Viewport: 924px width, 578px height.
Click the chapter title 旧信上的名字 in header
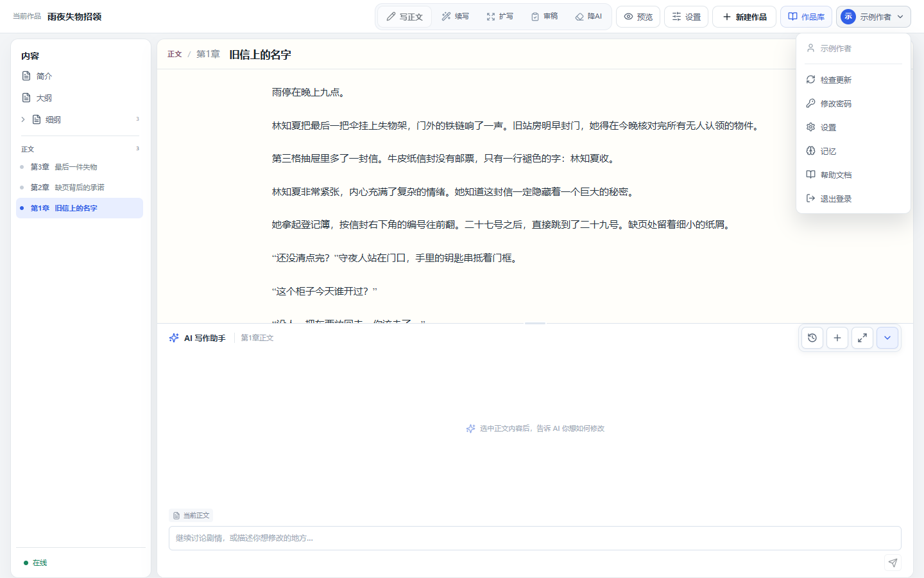pyautogui.click(x=260, y=55)
